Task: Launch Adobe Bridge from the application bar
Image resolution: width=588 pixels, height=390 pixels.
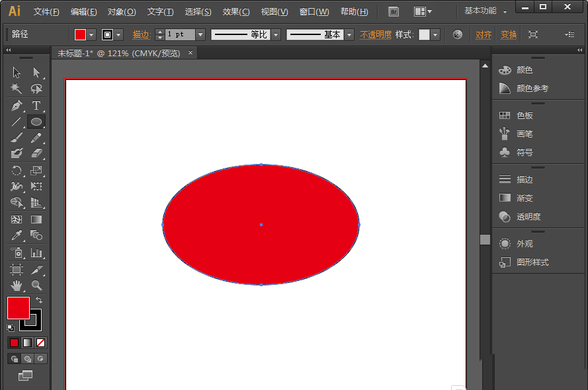Action: tap(393, 11)
